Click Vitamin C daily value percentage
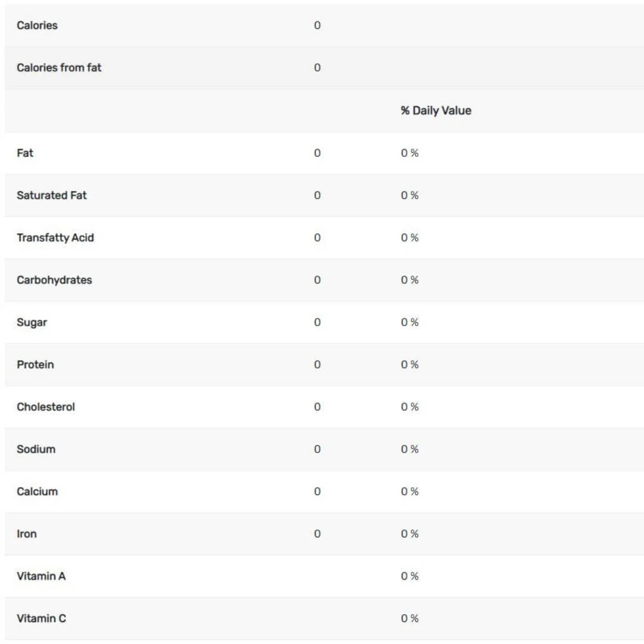Image resolution: width=644 pixels, height=644 pixels. pos(410,618)
